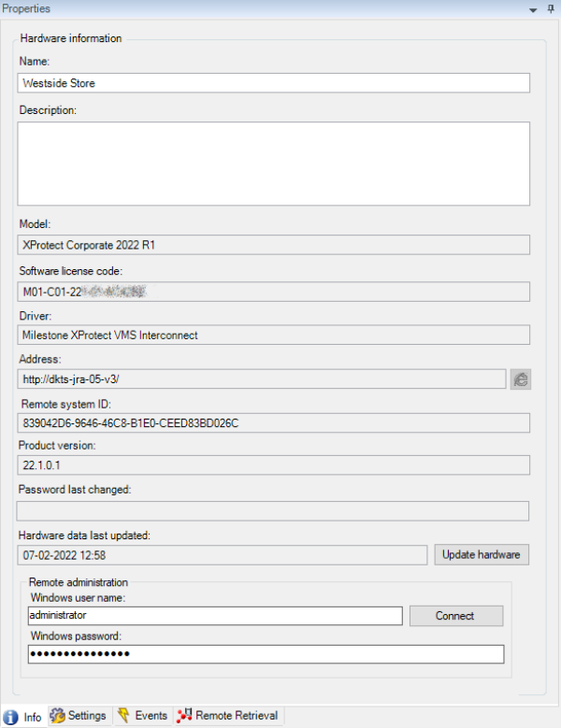Open the address in browser icon
The width and height of the screenshot is (561, 728).
521,378
